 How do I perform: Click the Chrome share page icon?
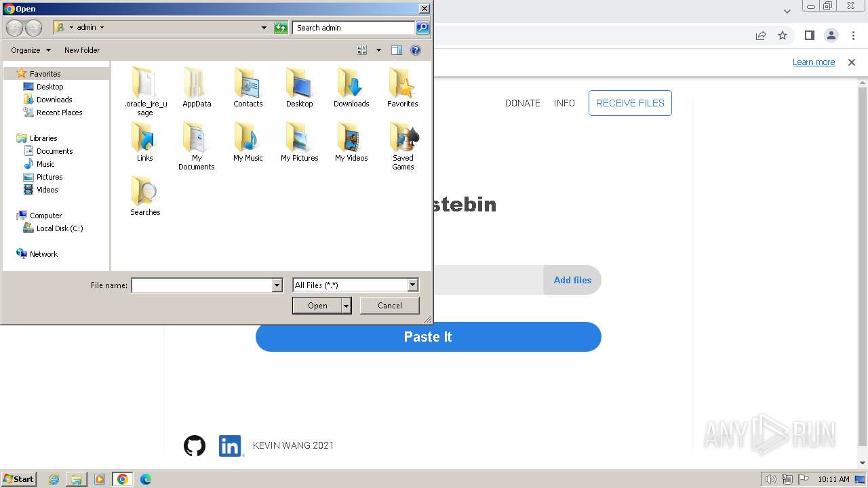point(761,35)
